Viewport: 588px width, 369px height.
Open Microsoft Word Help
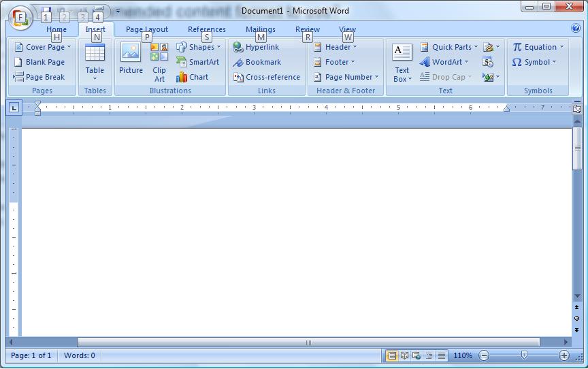(576, 28)
